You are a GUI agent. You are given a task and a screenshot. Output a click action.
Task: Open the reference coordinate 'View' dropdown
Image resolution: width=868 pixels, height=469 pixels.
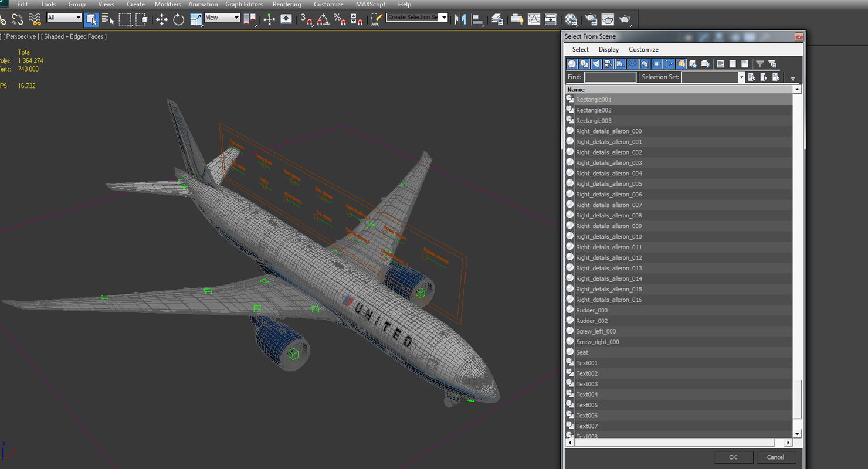pyautogui.click(x=222, y=18)
